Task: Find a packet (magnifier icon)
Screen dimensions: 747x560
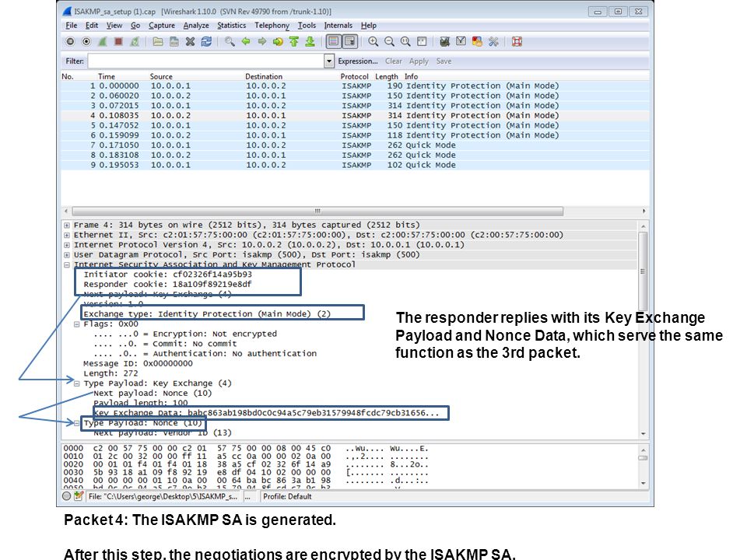Action: [x=230, y=42]
